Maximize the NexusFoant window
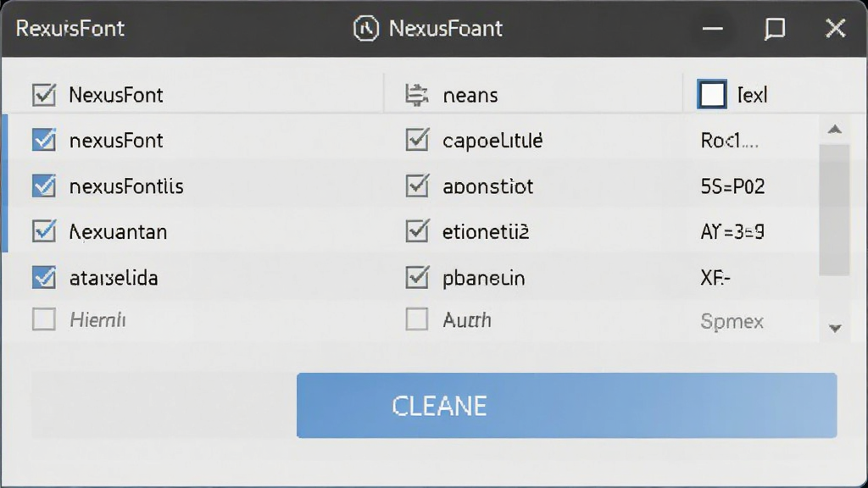Viewport: 868px width, 488px height. pos(775,28)
